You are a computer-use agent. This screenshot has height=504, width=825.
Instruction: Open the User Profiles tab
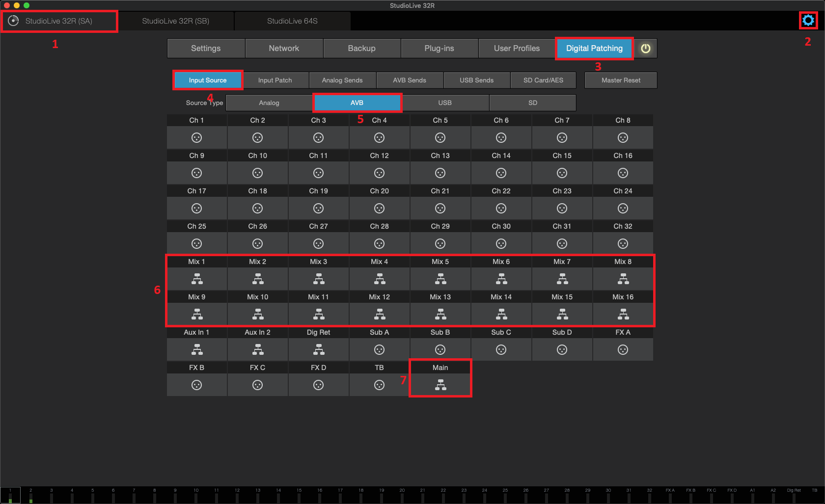pyautogui.click(x=517, y=48)
